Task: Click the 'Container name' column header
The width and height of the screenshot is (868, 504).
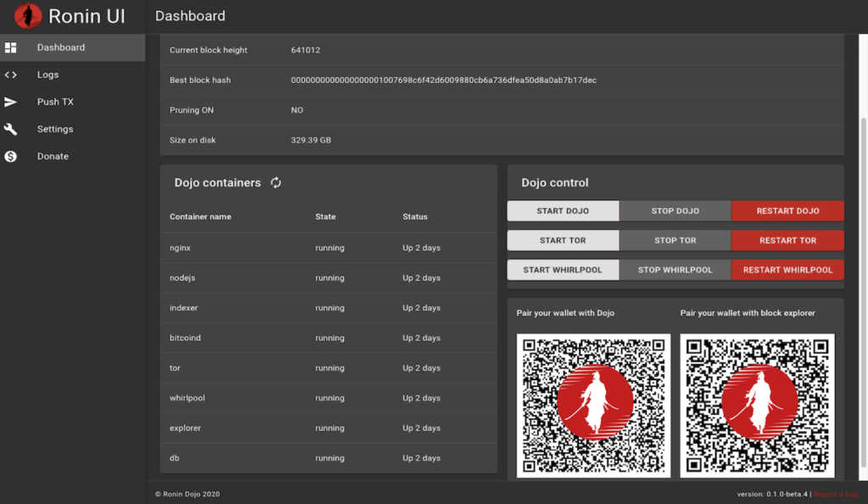Action: (200, 216)
